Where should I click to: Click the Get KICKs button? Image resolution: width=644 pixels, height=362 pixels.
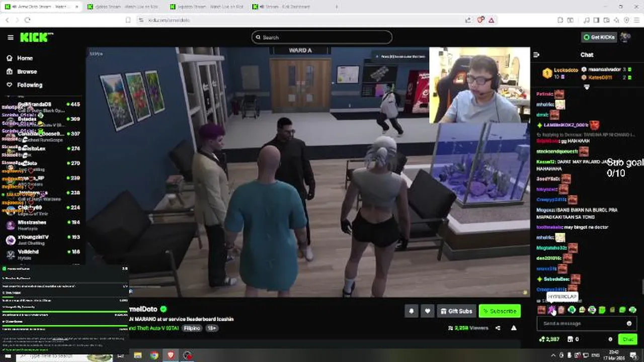(599, 37)
